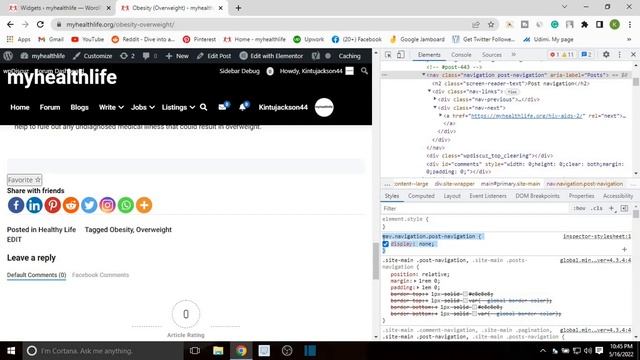This screenshot has width=640, height=360.
Task: Click the Pinterest share icon
Action: pos(53,205)
